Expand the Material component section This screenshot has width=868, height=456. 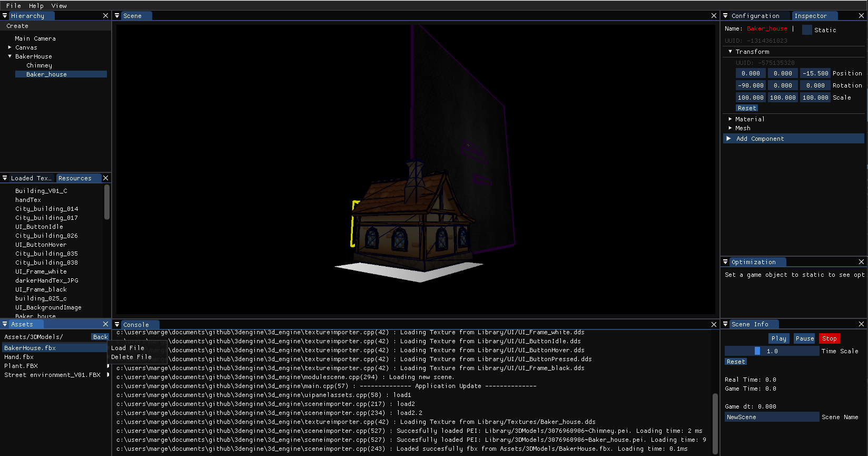coord(730,119)
